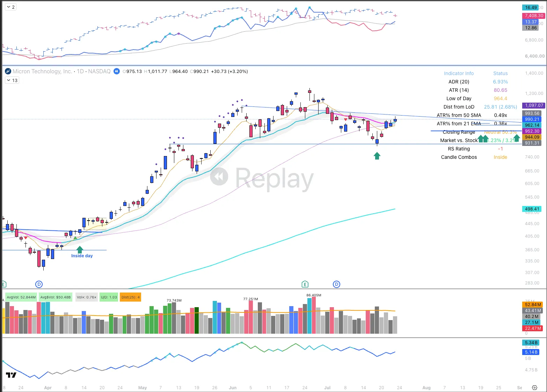Click the ADR (20) value 6.93%
The height and width of the screenshot is (392, 547).
(501, 82)
